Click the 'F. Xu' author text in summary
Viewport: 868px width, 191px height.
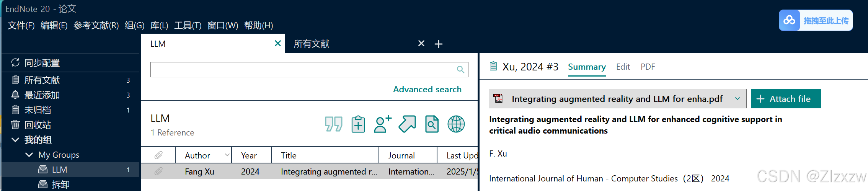coord(498,154)
